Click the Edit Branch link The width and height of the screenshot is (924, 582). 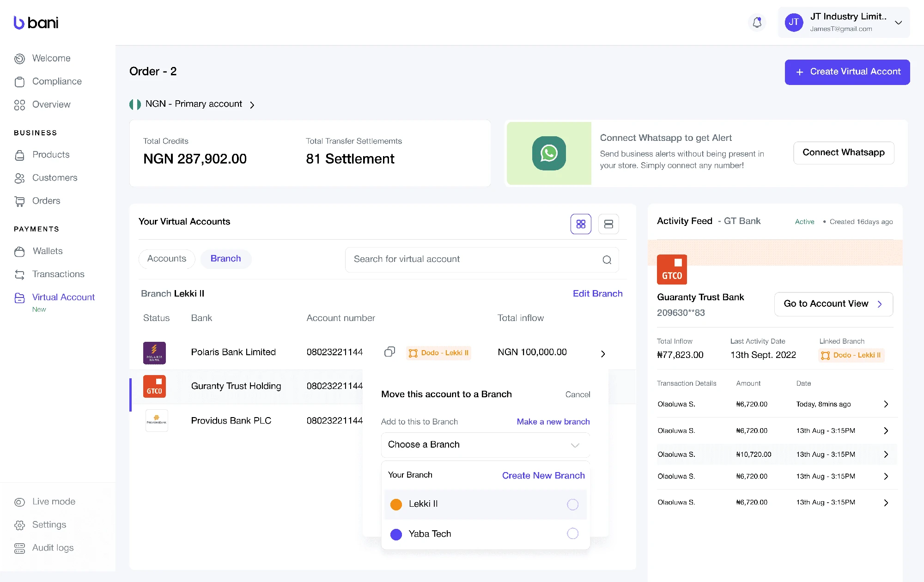coord(597,294)
